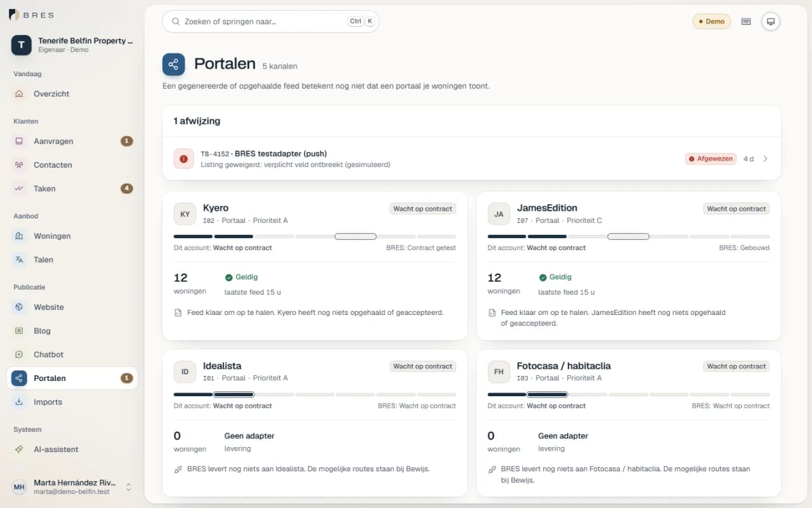Open Imports download icon

tap(19, 402)
